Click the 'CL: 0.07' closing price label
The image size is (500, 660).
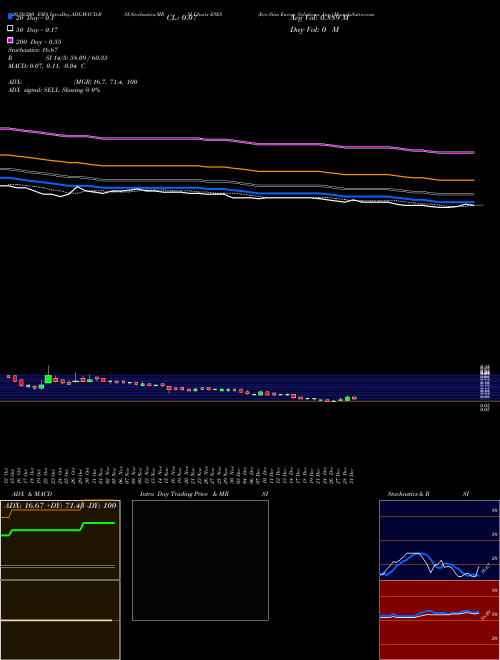[x=181, y=18]
